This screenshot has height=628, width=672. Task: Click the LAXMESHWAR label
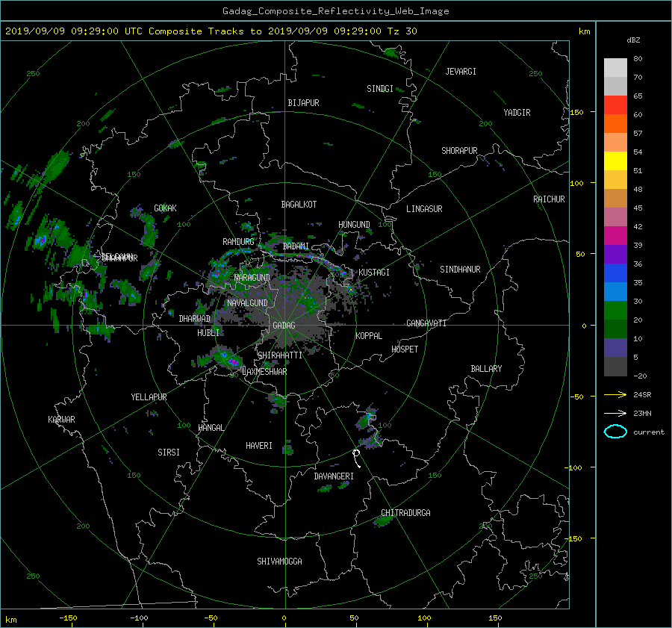point(264,372)
